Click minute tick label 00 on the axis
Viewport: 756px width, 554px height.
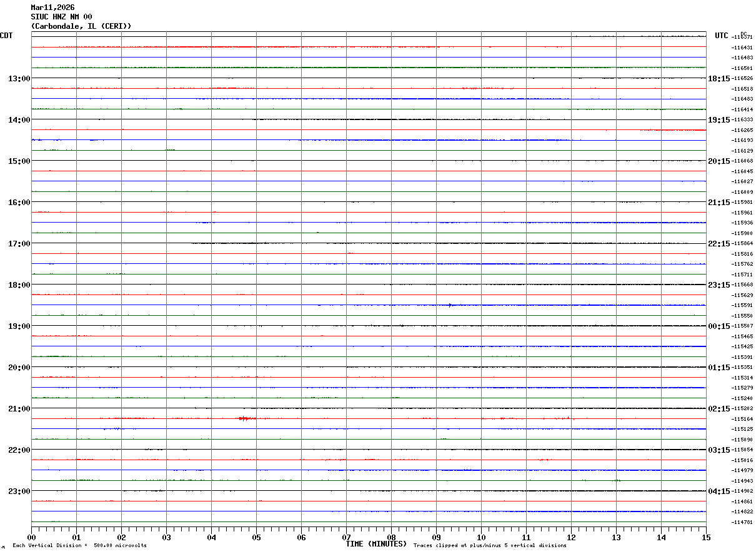tap(31, 537)
